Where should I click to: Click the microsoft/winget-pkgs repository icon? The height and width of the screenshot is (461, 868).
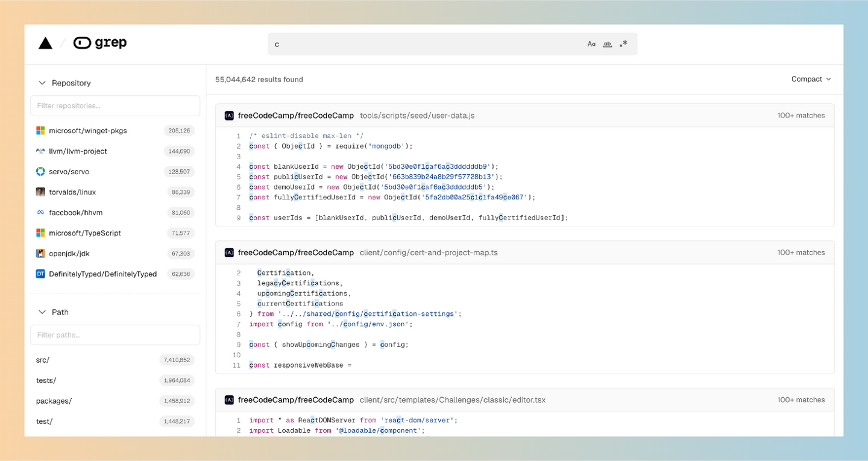40,131
